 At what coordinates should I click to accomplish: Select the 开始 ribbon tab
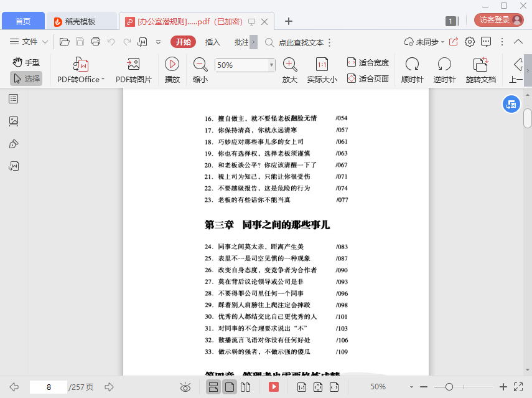[183, 42]
